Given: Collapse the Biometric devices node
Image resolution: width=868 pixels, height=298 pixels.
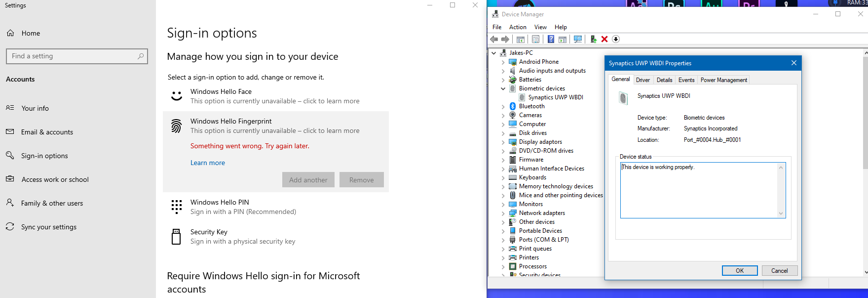Looking at the screenshot, I should 503,89.
